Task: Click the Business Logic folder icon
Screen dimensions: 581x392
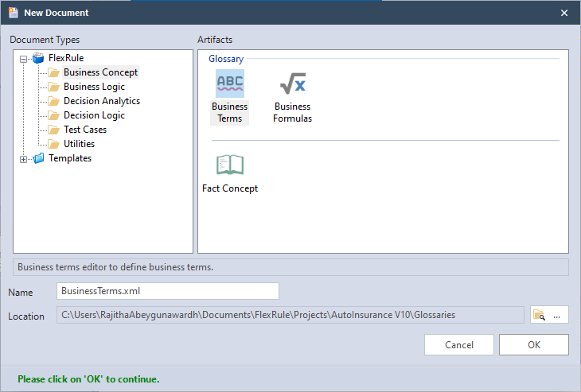Action: (x=54, y=87)
